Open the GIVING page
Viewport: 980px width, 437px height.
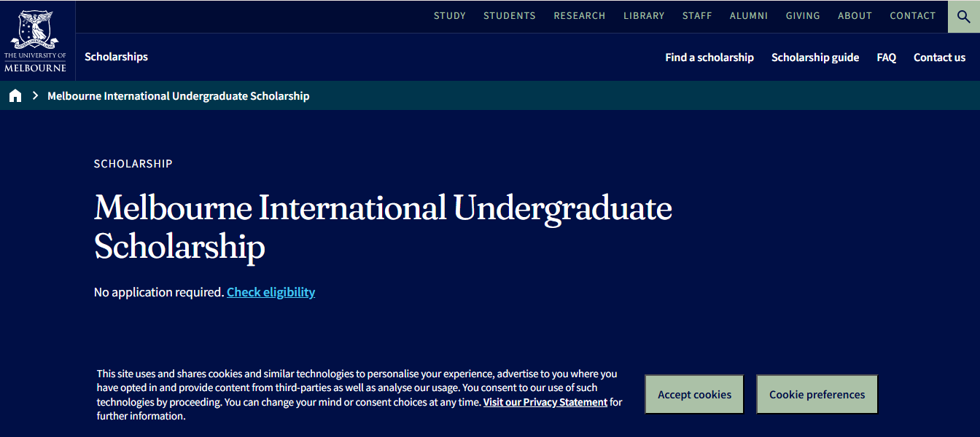(802, 15)
